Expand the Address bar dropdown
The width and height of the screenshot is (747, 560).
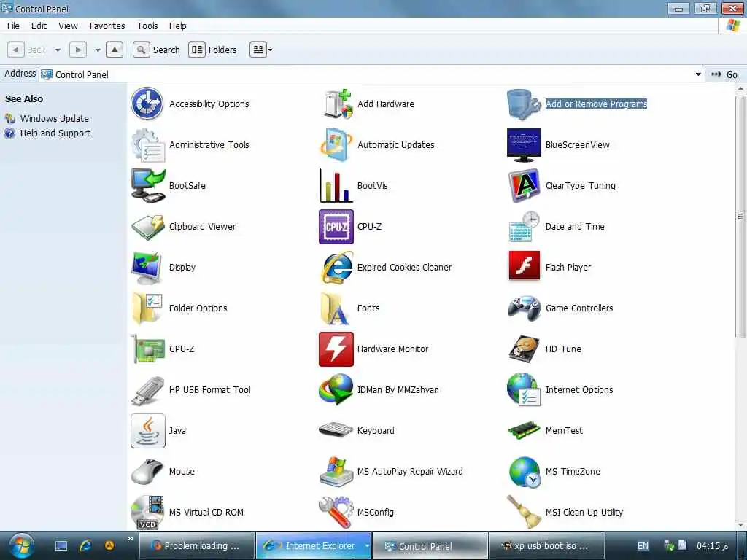[x=698, y=74]
